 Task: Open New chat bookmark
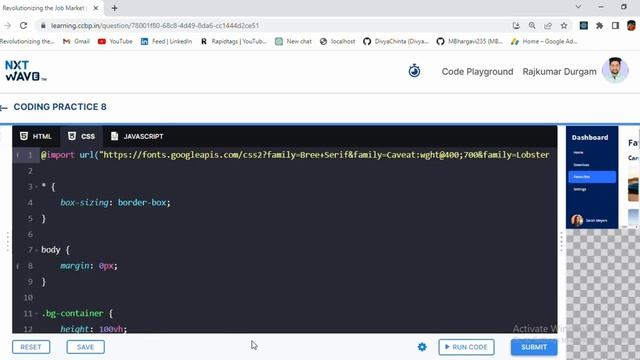(x=293, y=41)
